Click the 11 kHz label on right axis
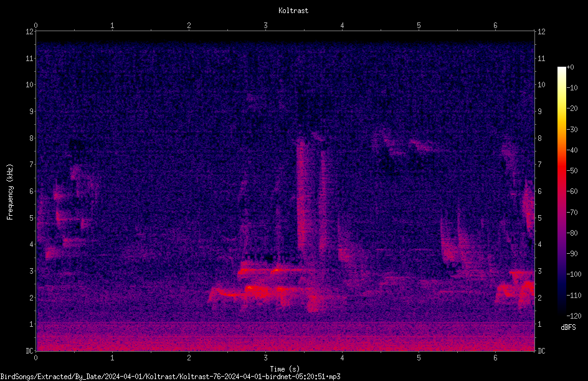Image resolution: width=588 pixels, height=381 pixels. [541, 58]
